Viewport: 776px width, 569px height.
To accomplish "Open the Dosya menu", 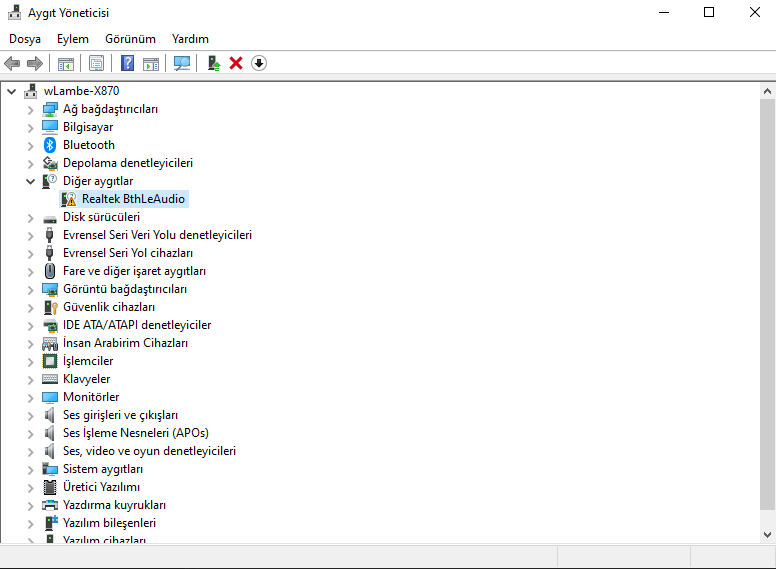I will coord(25,39).
